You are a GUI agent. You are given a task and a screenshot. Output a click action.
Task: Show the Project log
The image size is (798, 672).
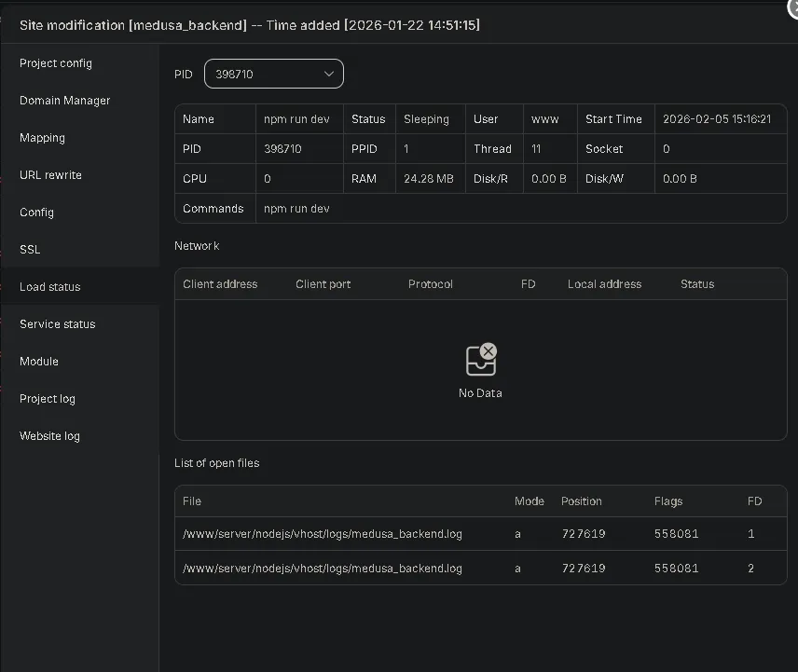pos(48,399)
